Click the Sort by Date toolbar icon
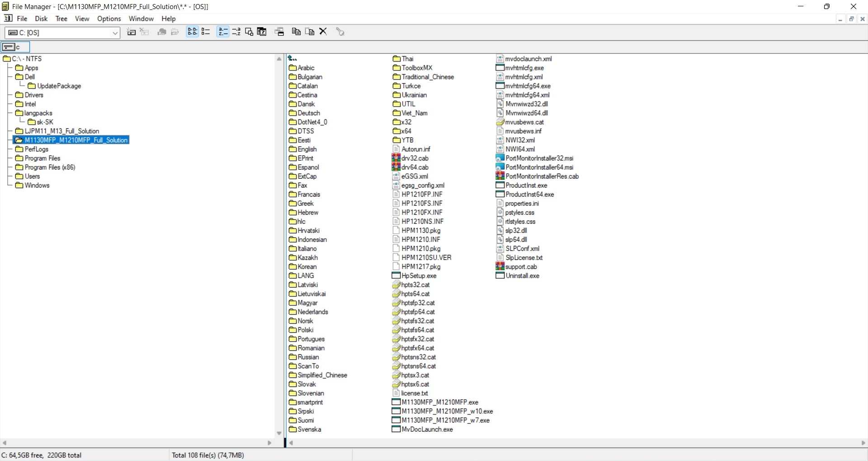The width and height of the screenshot is (868, 461). click(x=262, y=32)
